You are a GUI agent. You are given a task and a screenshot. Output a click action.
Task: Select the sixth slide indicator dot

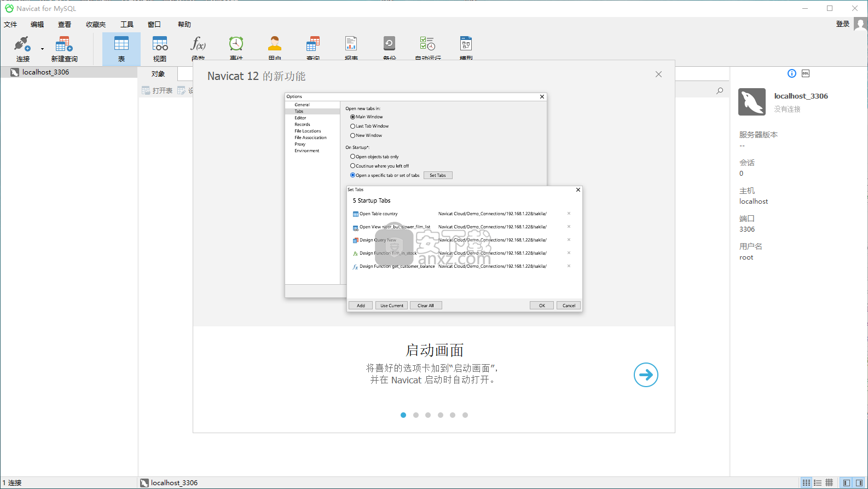coord(465,415)
